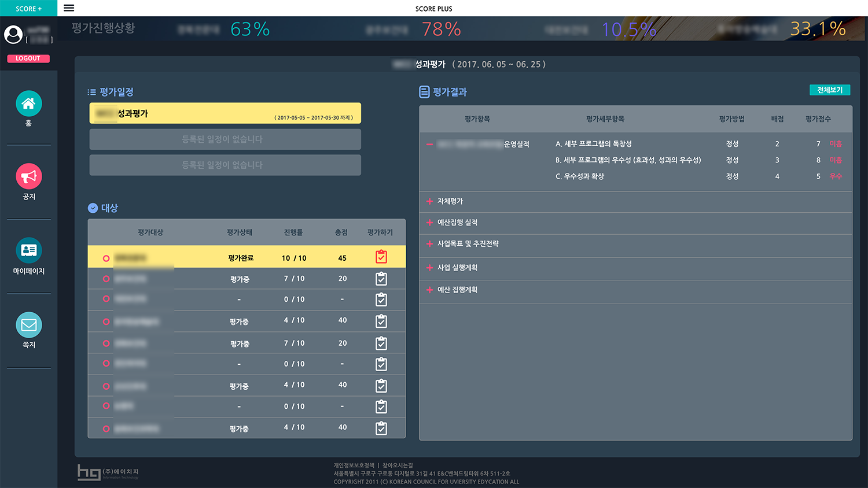This screenshot has width=868, height=488.
Task: Click evaluate clipboard icon in last table row
Action: (381, 428)
